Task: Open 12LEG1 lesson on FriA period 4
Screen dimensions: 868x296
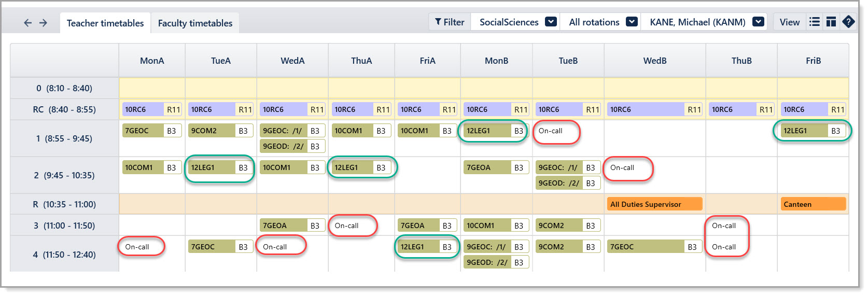Action: click(x=427, y=247)
